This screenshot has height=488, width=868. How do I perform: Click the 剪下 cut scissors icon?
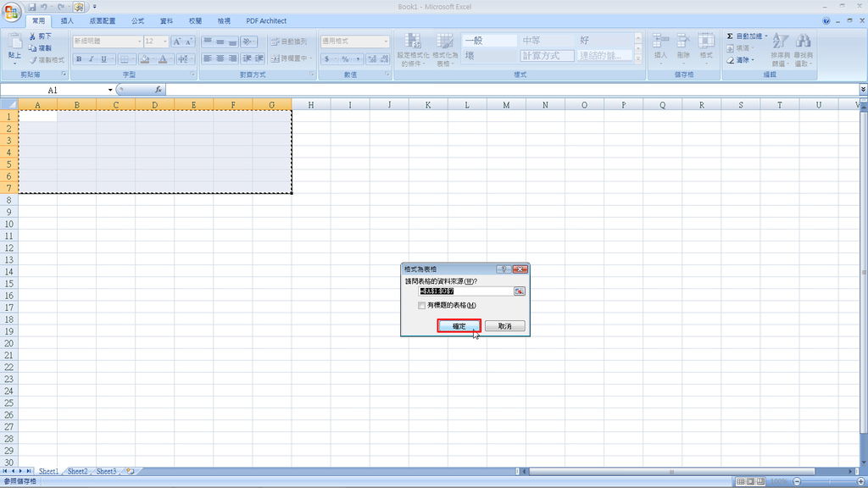pos(33,36)
